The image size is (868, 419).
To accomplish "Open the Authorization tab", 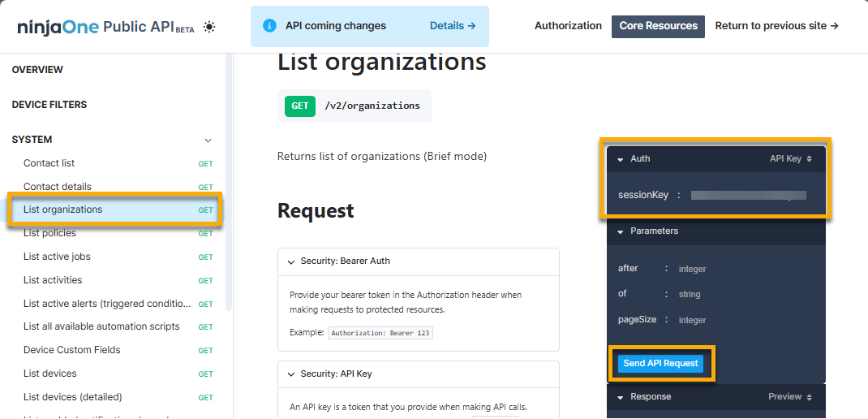I will 568,25.
